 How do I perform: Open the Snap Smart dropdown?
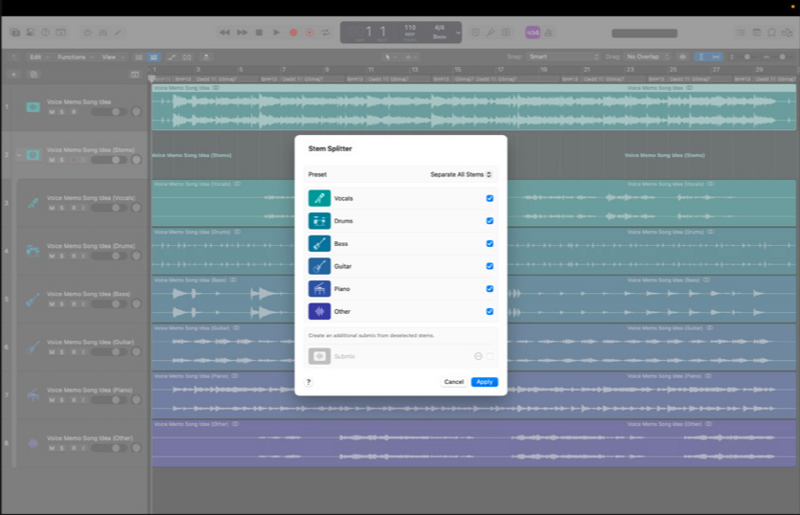[x=563, y=57]
